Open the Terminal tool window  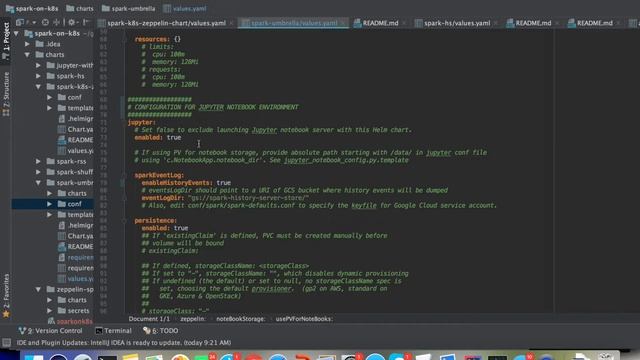(x=113, y=331)
